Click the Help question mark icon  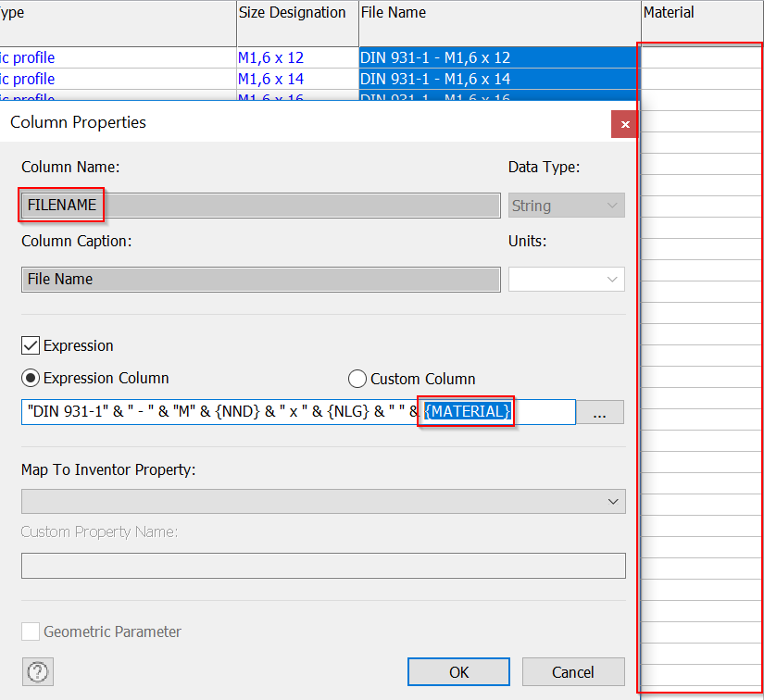(37, 671)
